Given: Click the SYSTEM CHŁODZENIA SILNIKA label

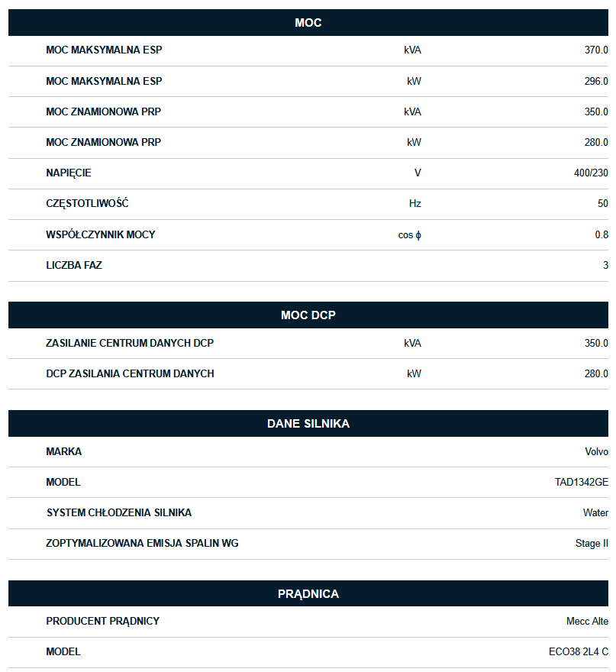Looking at the screenshot, I should point(119,513).
